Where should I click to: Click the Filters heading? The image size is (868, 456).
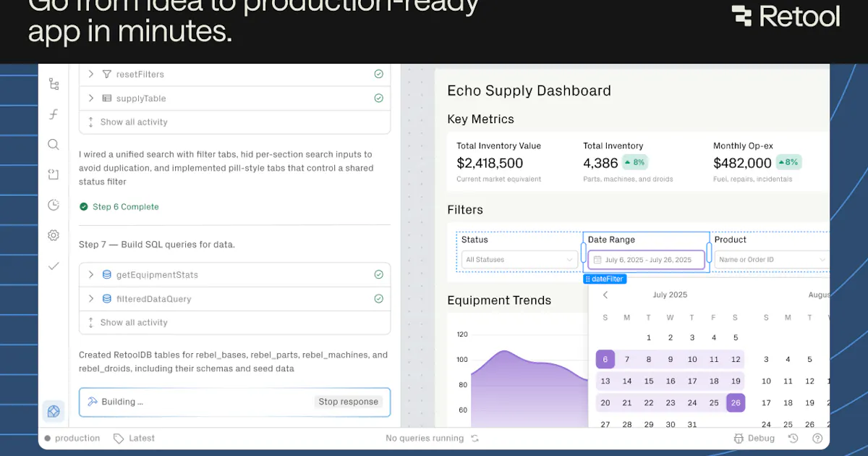coord(465,210)
